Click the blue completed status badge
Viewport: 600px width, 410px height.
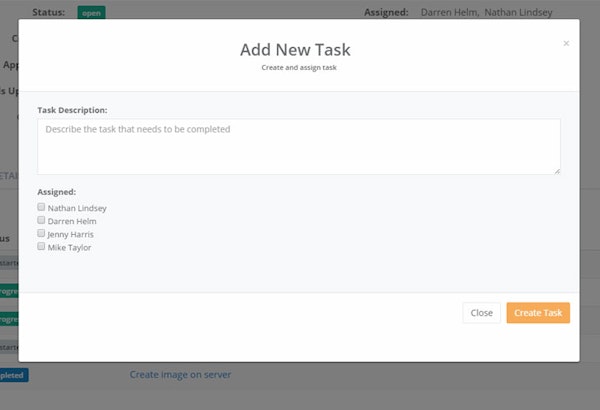coord(13,375)
